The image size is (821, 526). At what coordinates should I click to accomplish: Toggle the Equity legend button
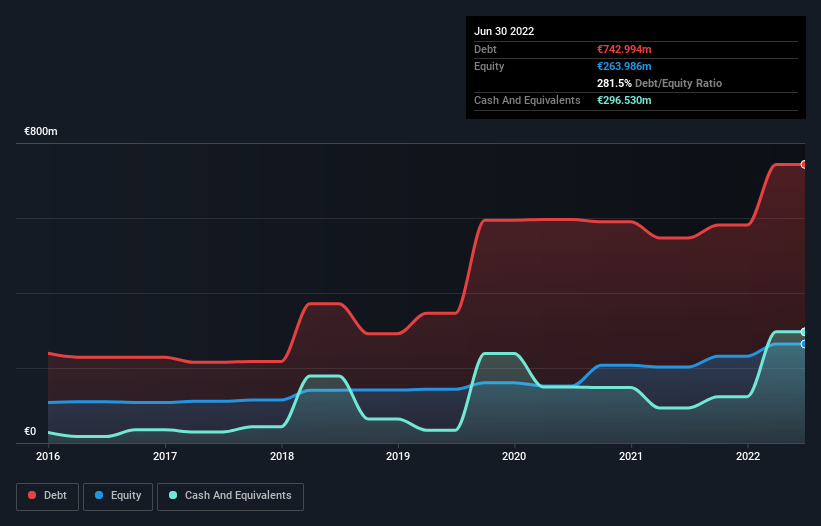pyautogui.click(x=118, y=496)
